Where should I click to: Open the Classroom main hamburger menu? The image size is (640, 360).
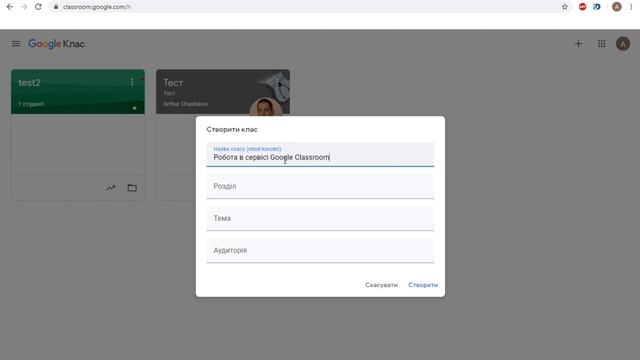point(16,44)
